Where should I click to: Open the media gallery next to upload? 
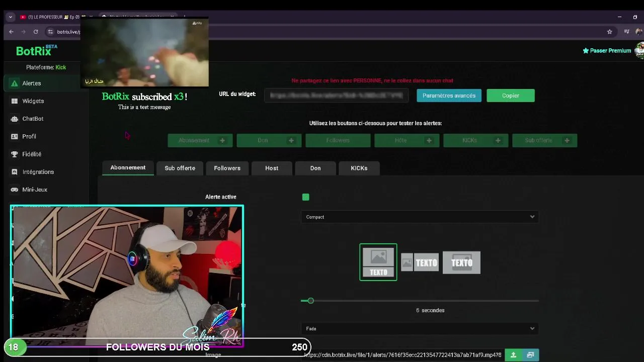(x=530, y=355)
